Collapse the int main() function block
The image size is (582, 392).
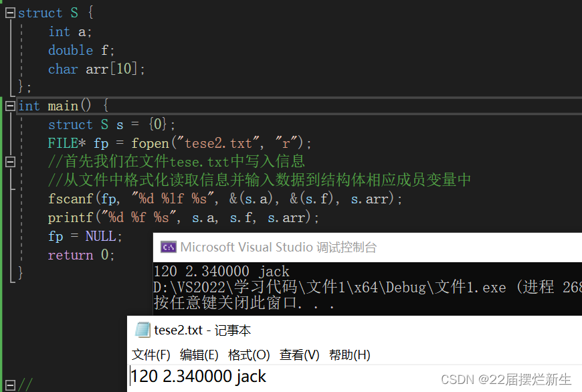pos(10,106)
